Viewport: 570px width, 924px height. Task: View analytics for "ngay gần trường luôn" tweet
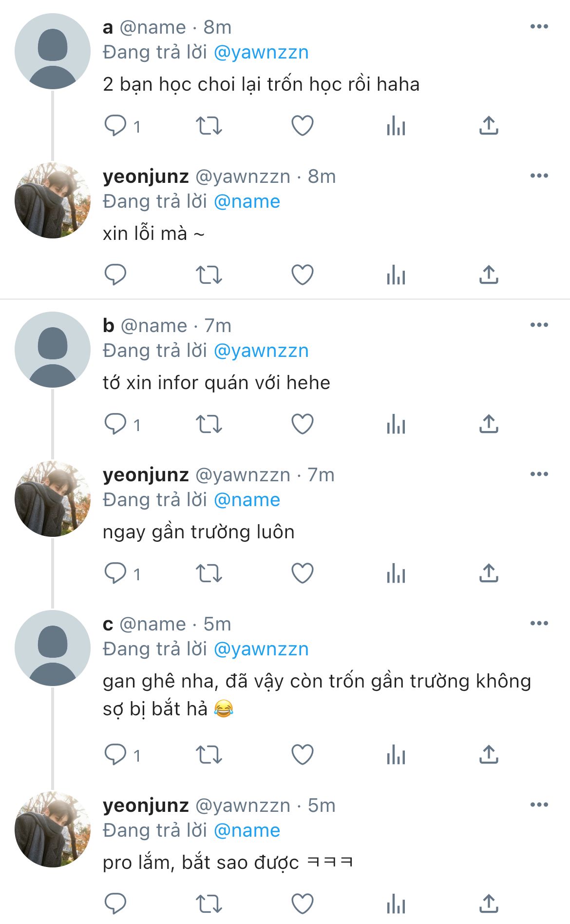[396, 573]
